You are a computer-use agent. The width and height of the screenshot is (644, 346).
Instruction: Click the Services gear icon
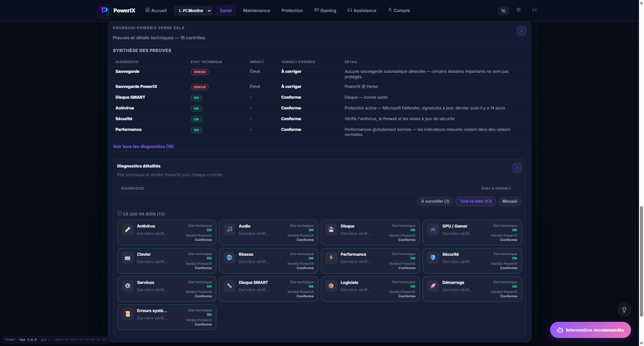tap(127, 286)
